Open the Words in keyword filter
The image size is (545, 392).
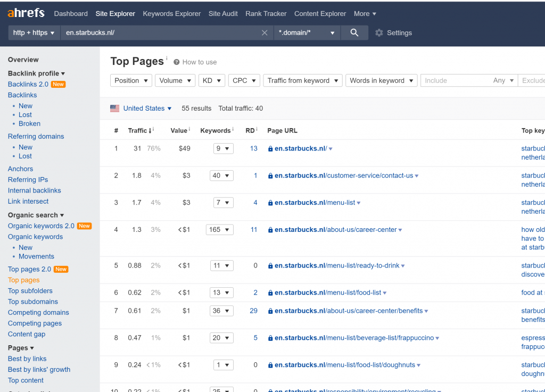[381, 80]
